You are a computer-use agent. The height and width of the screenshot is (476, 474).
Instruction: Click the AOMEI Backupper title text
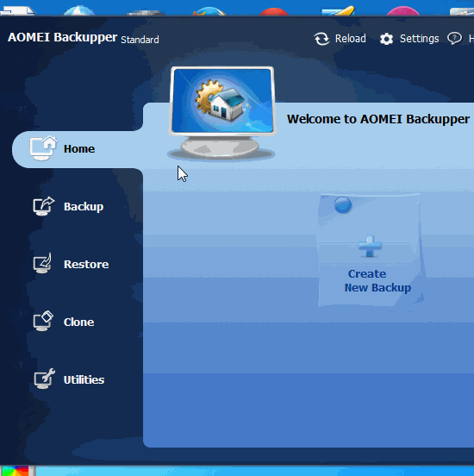point(63,38)
